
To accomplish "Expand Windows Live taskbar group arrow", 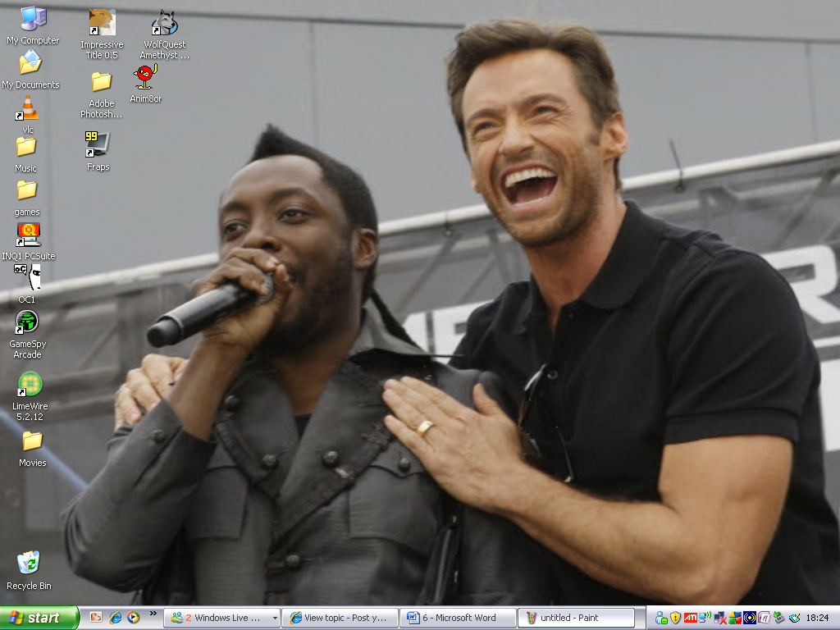I will pyautogui.click(x=274, y=619).
